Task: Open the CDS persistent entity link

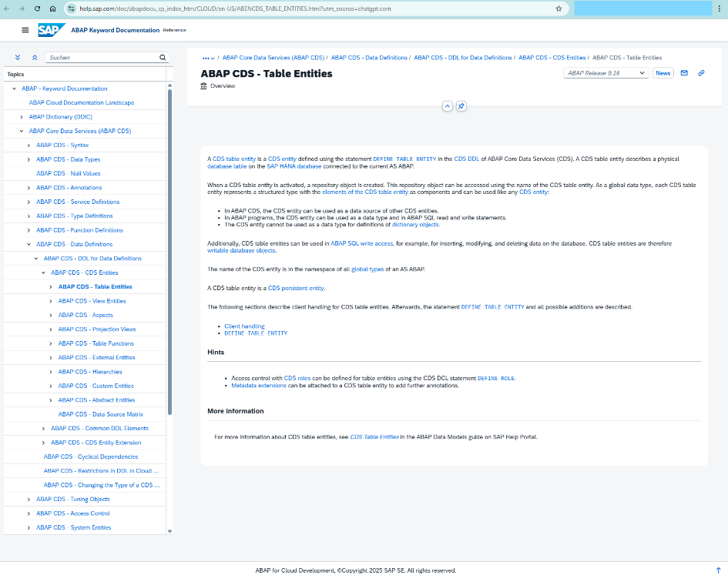Action: (296, 288)
